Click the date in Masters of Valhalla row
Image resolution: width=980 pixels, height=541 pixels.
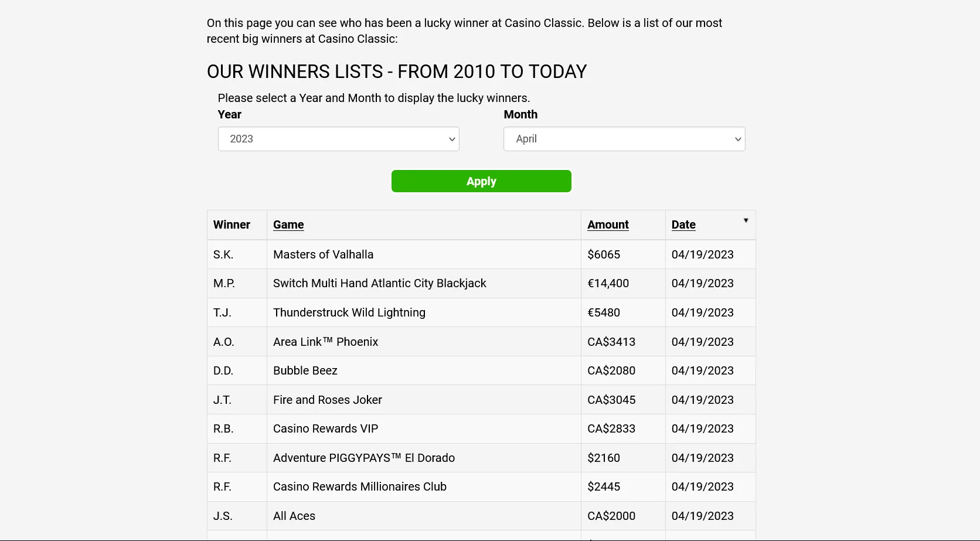click(x=703, y=254)
